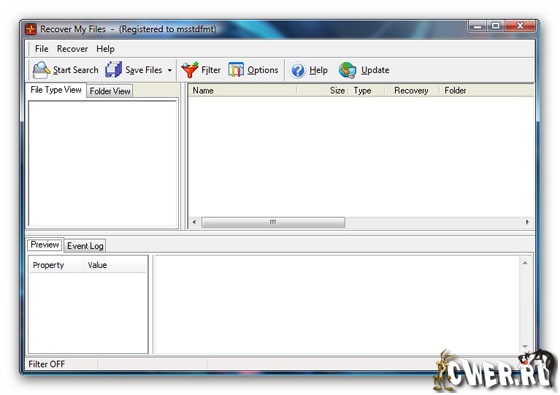Sort by the Recovery column header
Image resolution: width=560 pixels, height=395 pixels.
pos(412,91)
